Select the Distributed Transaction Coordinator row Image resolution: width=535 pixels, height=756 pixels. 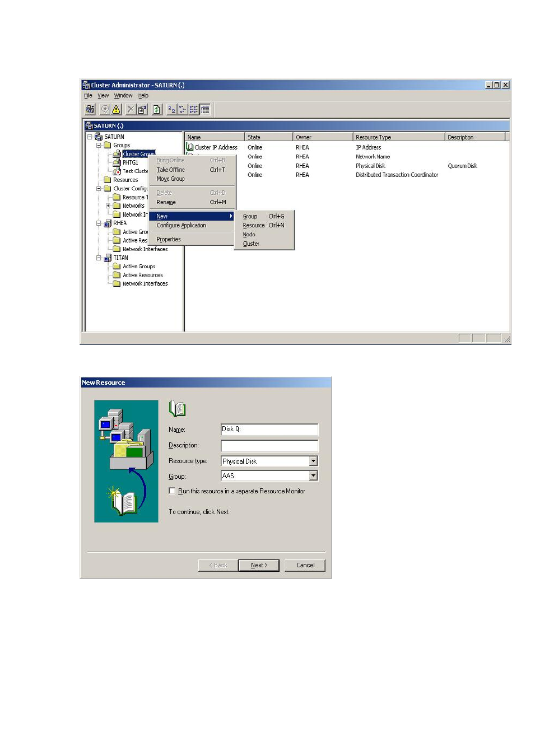click(x=397, y=175)
